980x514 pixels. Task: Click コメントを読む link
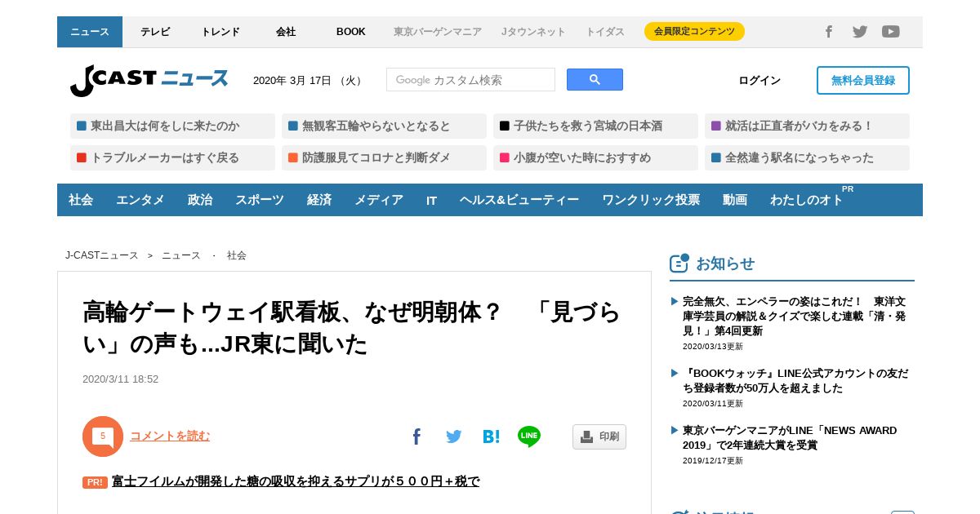(x=170, y=436)
